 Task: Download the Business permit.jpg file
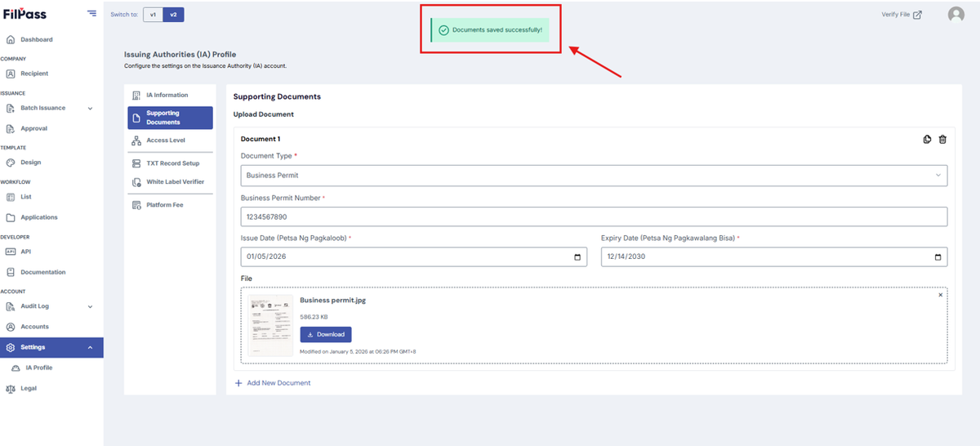coord(326,334)
